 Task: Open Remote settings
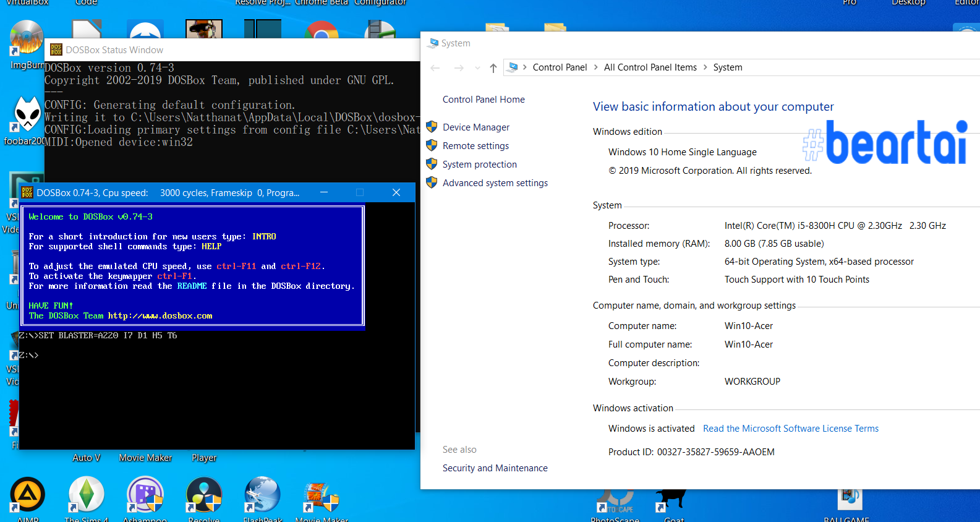click(x=475, y=146)
